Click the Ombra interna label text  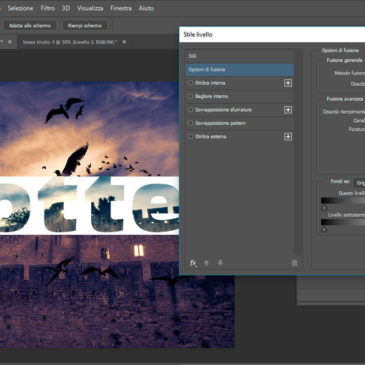(210, 83)
